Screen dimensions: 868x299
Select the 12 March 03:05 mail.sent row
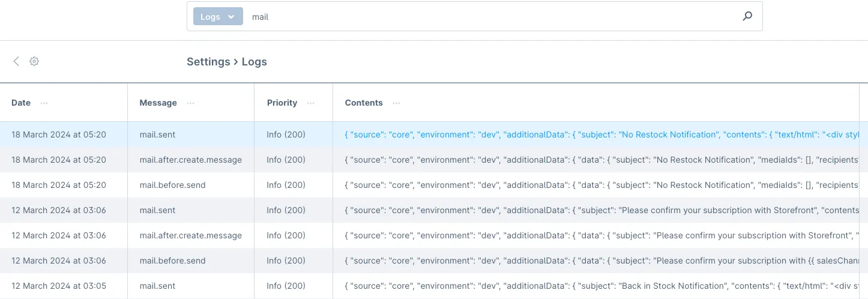[157, 286]
